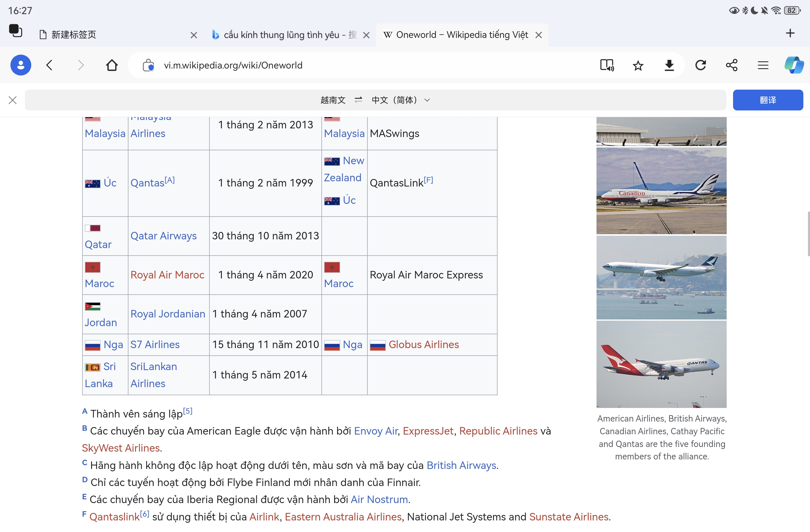Click the Bluetooth status icon
Viewport: 810px width, 532px height.
coord(745,10)
